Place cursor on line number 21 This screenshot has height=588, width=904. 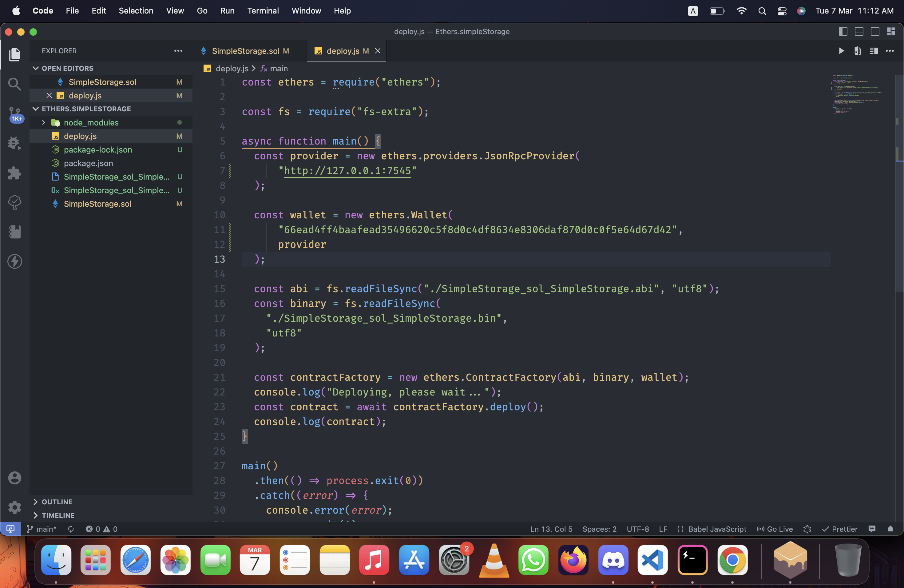tap(219, 377)
